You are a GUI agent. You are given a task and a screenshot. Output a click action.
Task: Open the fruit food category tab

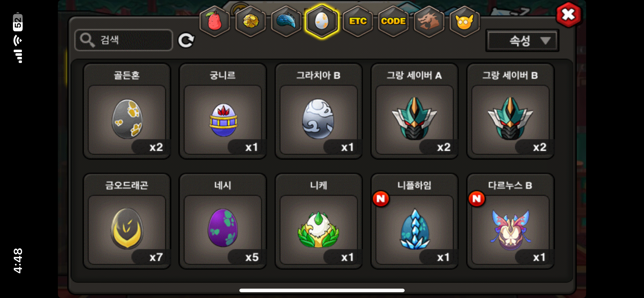[x=215, y=21]
